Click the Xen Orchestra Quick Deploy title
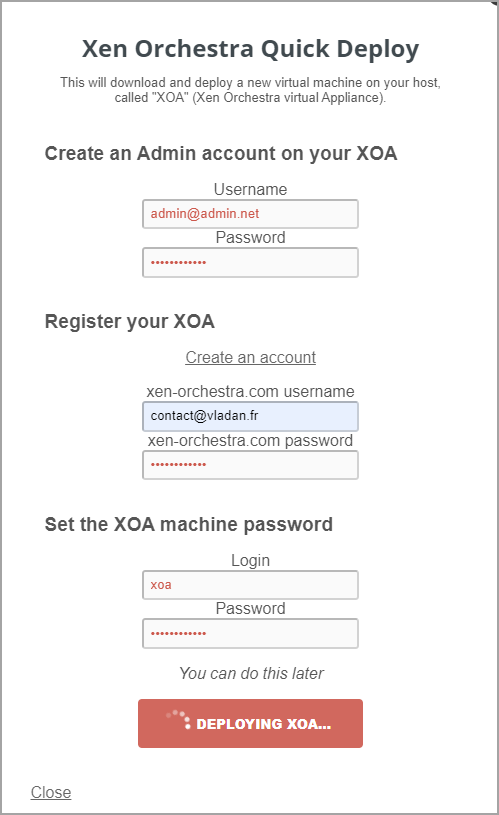 click(250, 49)
